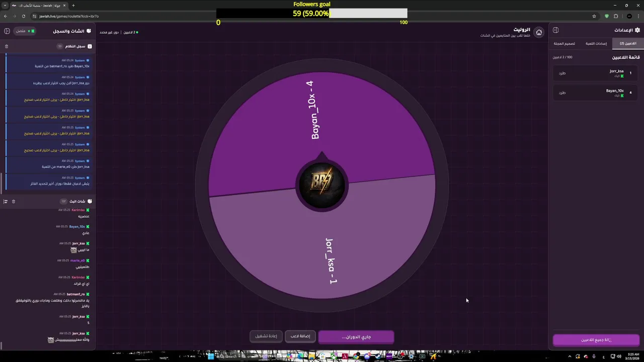644x362 pixels.
Task: Click إضافة لاعب button
Action: tap(300, 336)
